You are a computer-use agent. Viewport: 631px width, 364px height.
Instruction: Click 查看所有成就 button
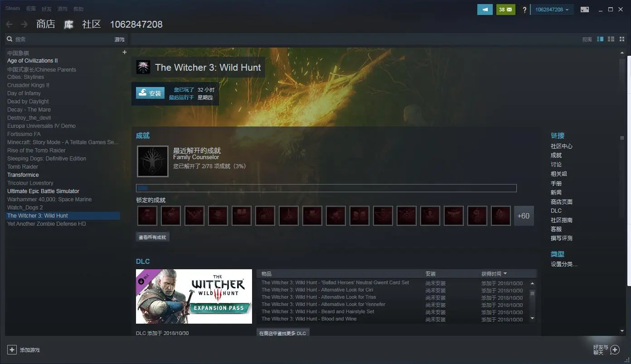[152, 237]
